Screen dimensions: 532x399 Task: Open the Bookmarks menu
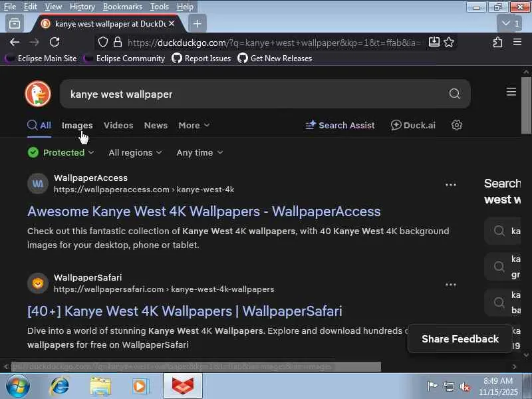tap(122, 7)
